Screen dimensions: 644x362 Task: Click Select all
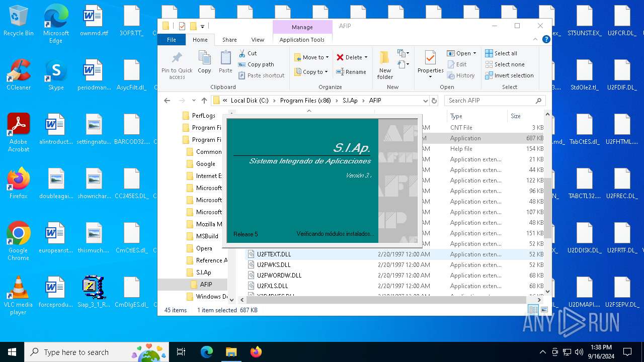(501, 53)
